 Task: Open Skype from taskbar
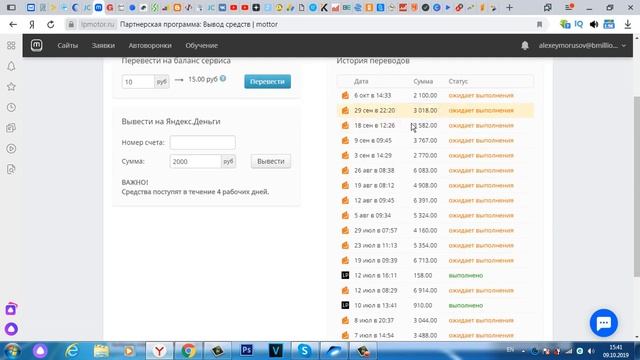[x=304, y=350]
